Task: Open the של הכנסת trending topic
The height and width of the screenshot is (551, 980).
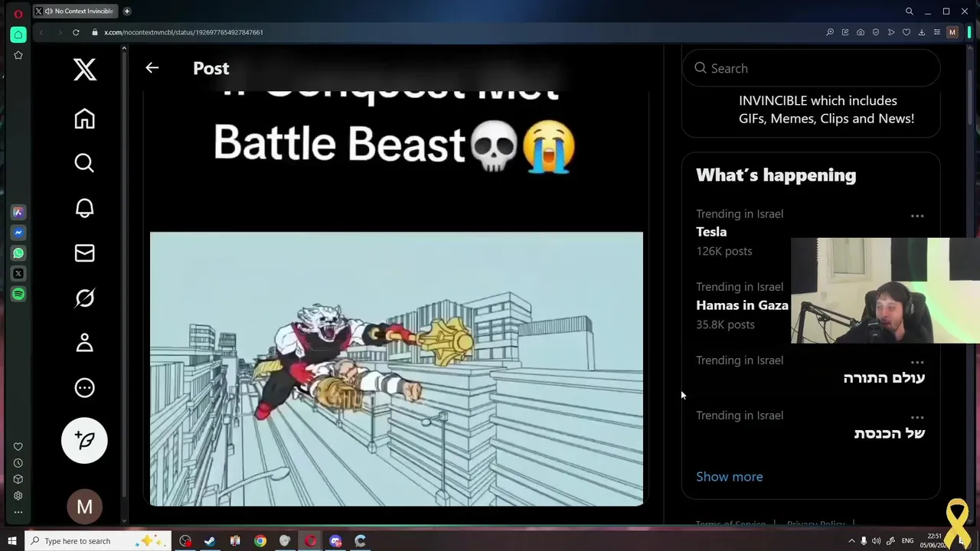Action: pos(889,433)
